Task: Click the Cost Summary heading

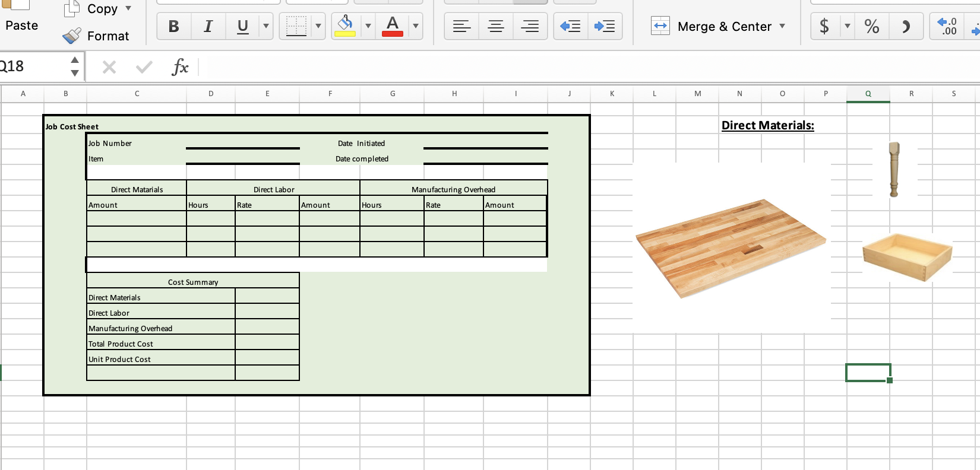Action: pos(193,282)
